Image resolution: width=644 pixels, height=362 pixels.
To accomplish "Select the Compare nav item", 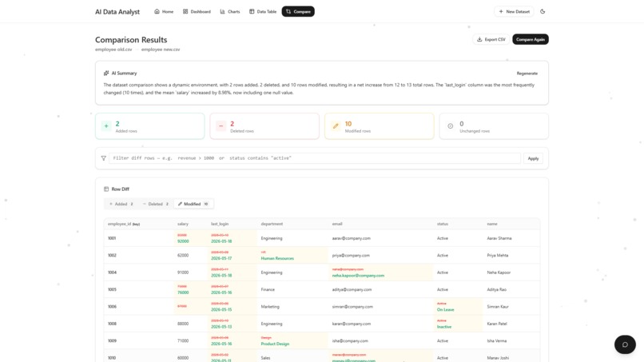I will (298, 11).
